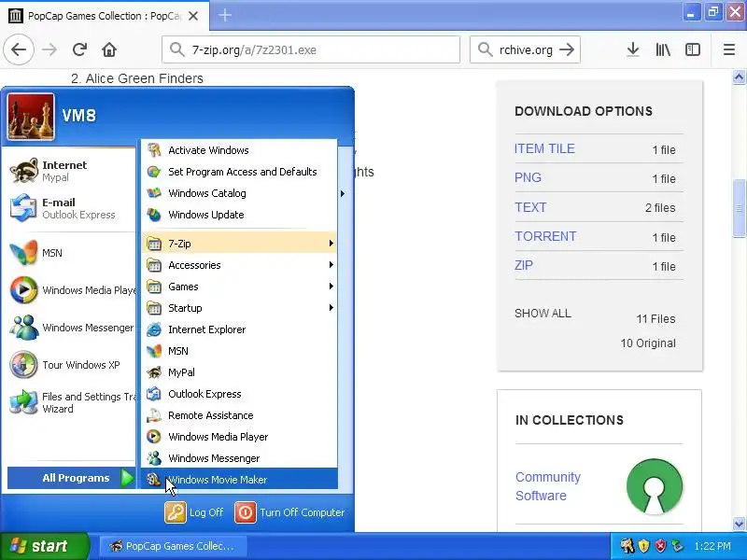747x560 pixels.
Task: Click the keys activation tray icon
Action: pyautogui.click(x=627, y=546)
